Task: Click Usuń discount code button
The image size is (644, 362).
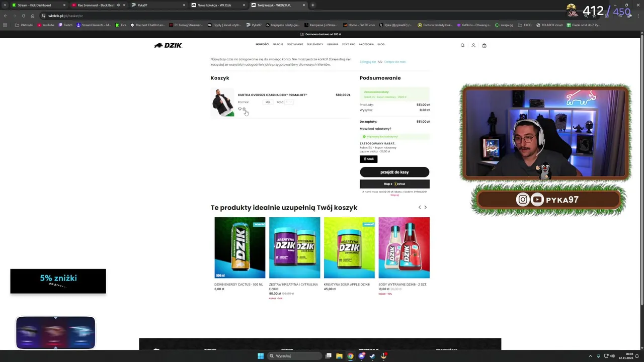Action: click(x=368, y=159)
